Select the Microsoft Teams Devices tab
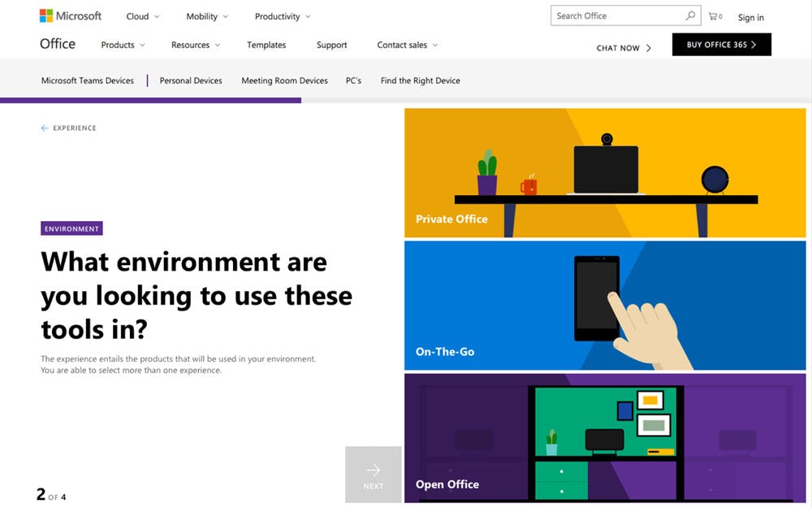The image size is (812, 508). coord(88,80)
